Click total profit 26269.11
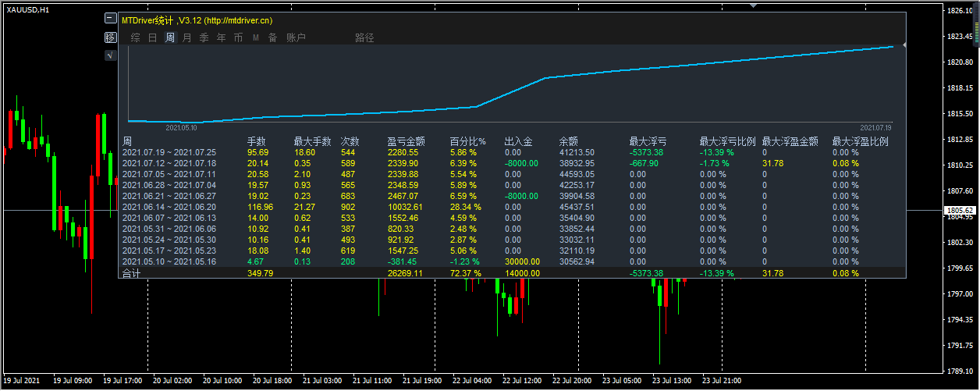 [x=405, y=273]
